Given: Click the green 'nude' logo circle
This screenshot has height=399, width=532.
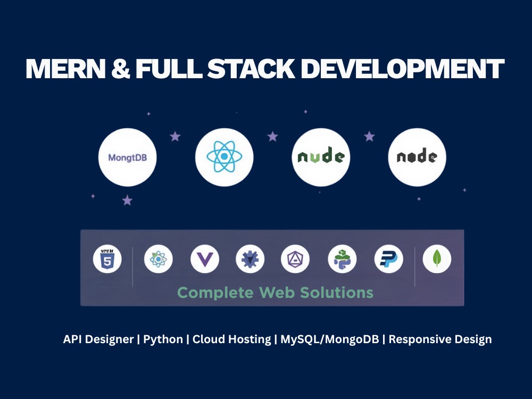Looking at the screenshot, I should pos(321,157).
